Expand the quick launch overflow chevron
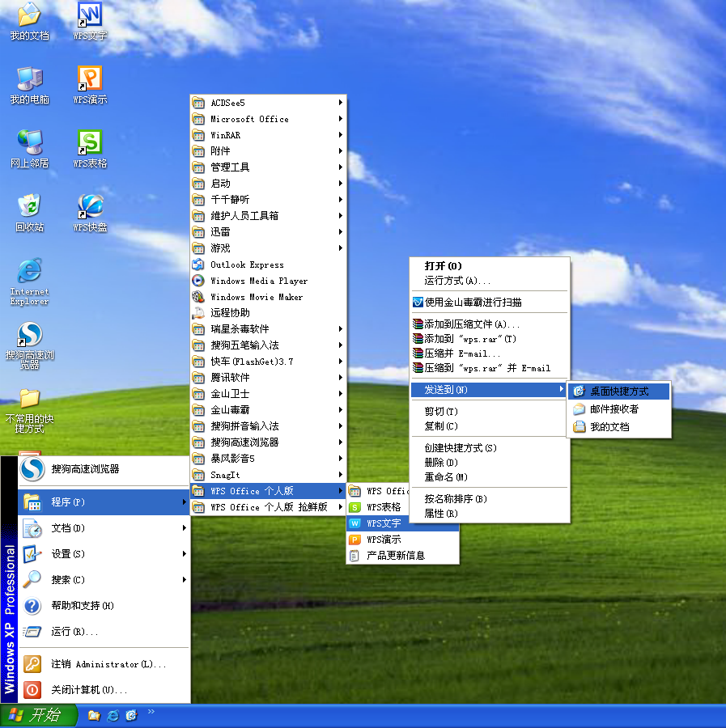This screenshot has width=726, height=728. click(x=151, y=711)
